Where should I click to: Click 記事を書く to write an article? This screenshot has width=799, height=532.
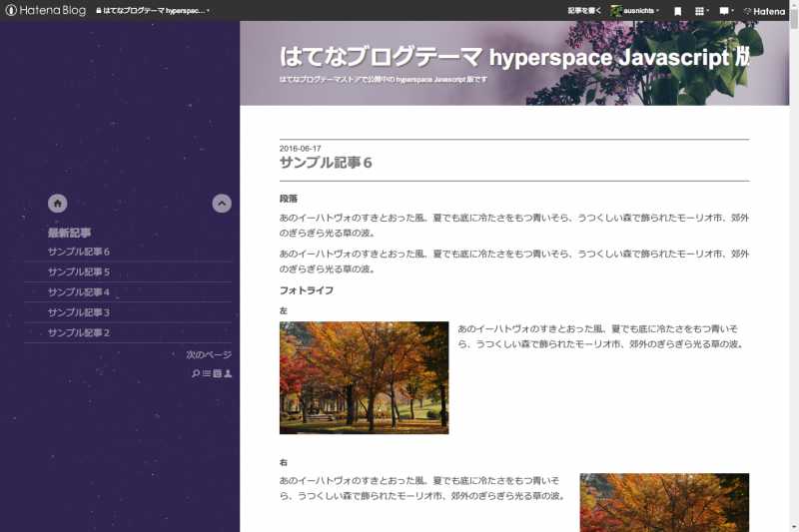point(584,10)
